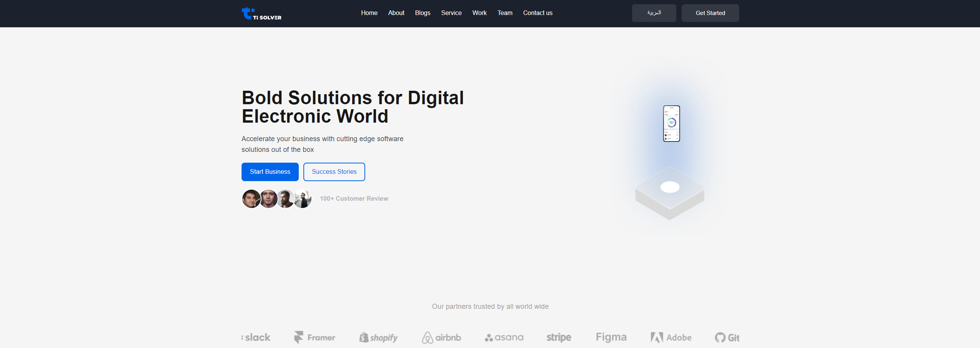Click the Figma partner logo
This screenshot has height=348, width=980.
[611, 337]
